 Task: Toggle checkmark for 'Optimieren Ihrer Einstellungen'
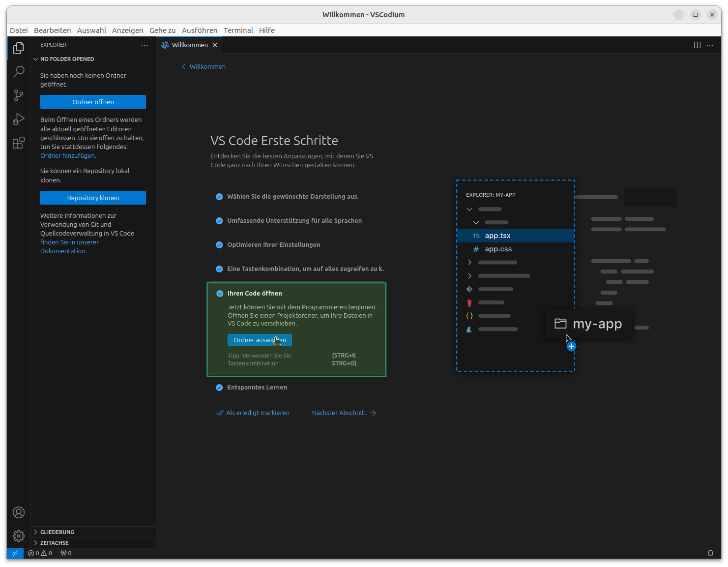[219, 245]
